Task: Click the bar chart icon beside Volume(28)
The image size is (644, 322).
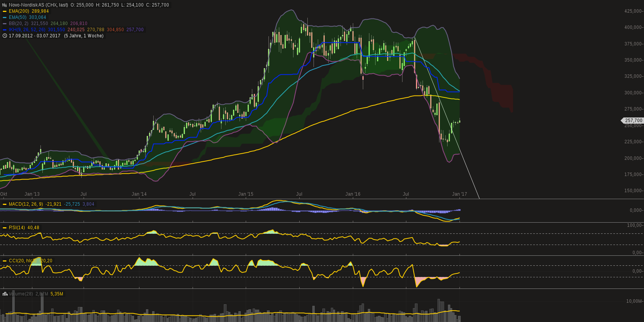Action: coord(5,294)
